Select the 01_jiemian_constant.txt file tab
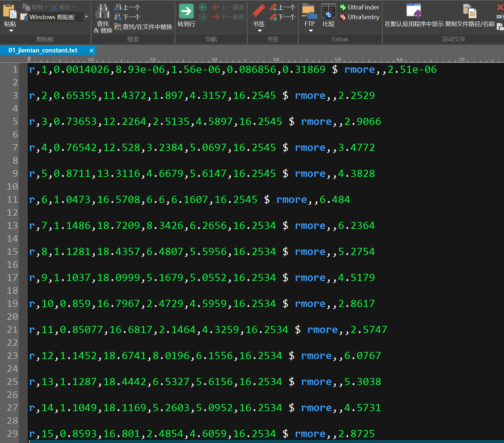Viewport: 504px width, 443px height. click(43, 50)
